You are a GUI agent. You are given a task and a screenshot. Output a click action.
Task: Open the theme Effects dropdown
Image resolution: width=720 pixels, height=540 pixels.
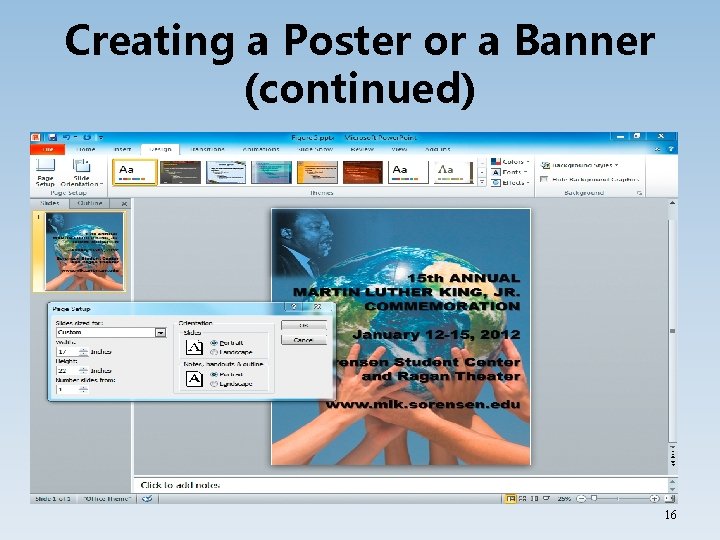tap(510, 183)
